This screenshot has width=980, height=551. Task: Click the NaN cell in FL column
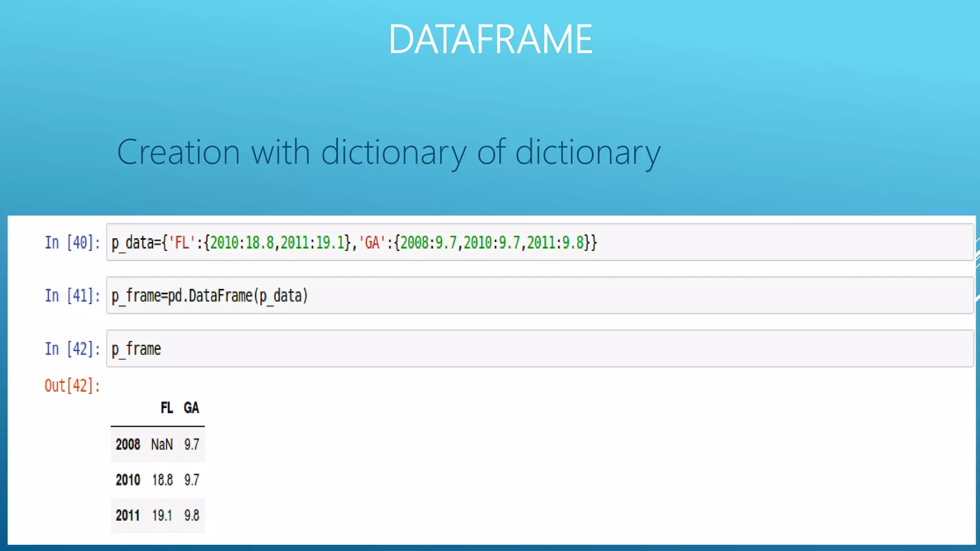pos(162,444)
